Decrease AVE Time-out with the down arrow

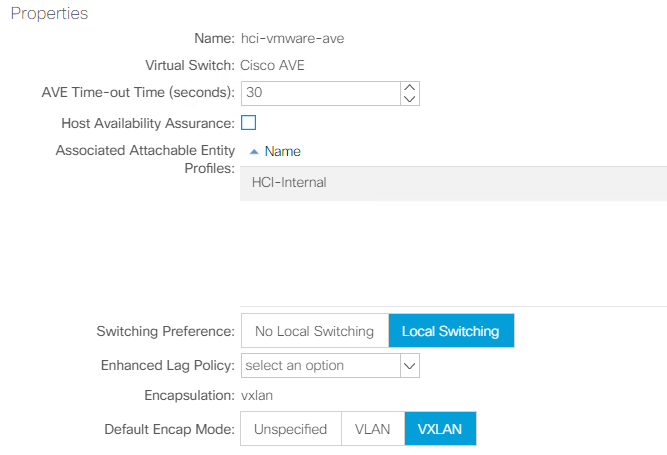coord(409,99)
